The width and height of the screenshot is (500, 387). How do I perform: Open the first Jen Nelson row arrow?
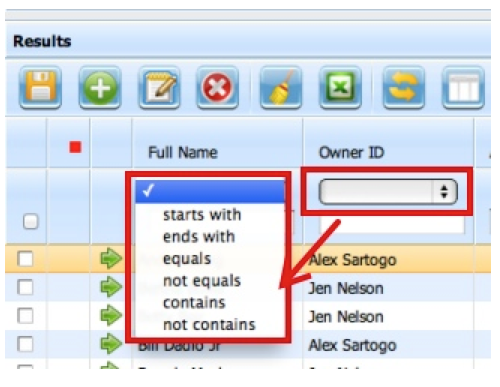[x=111, y=287]
